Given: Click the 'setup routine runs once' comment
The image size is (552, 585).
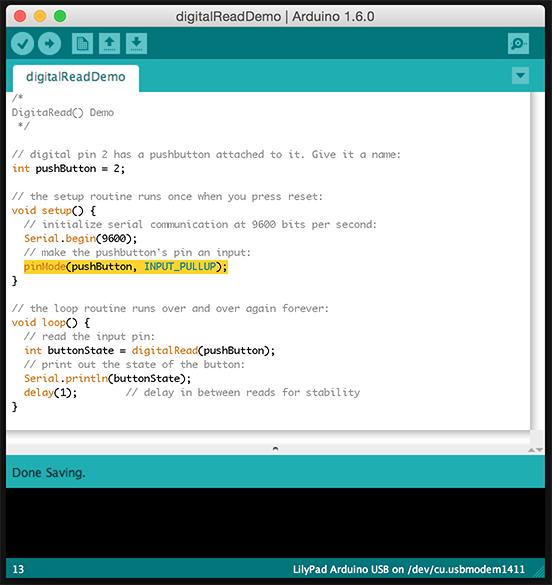Looking at the screenshot, I should (167, 197).
